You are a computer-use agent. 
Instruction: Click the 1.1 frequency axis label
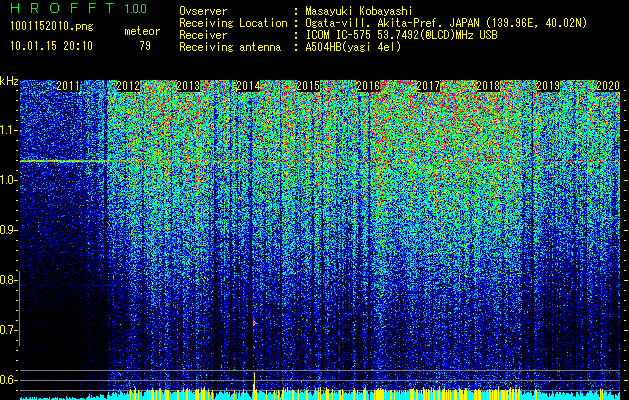[x=8, y=130]
